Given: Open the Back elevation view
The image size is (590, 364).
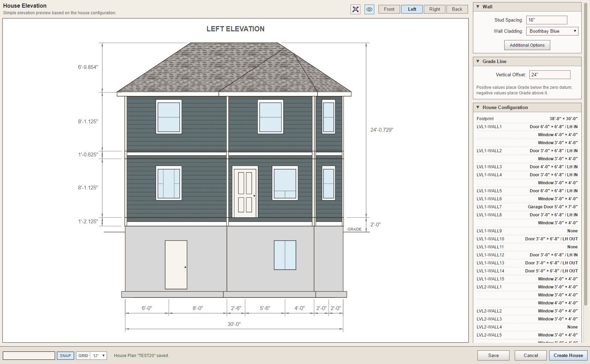Looking at the screenshot, I should pyautogui.click(x=457, y=9).
